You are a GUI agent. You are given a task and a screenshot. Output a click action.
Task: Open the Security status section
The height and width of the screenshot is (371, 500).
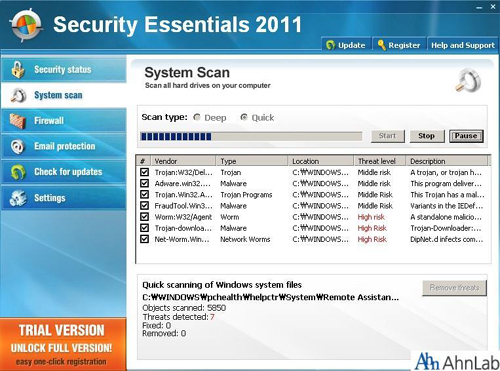64,69
